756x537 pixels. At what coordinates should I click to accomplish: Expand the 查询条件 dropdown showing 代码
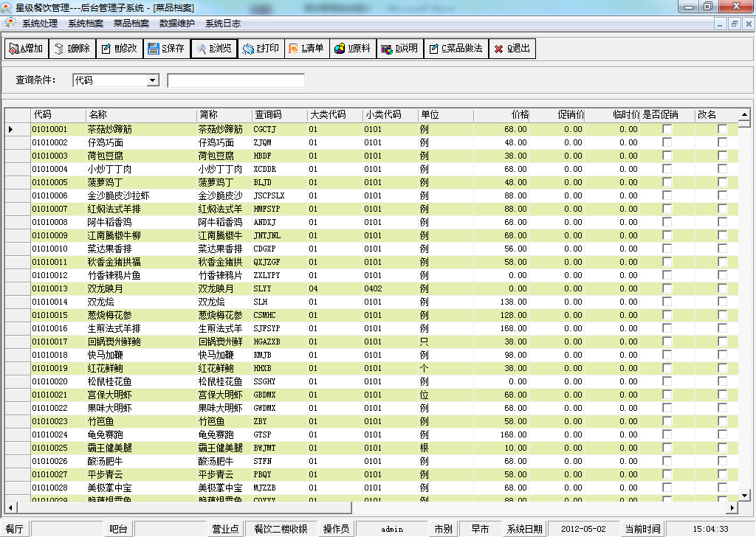[x=153, y=80]
